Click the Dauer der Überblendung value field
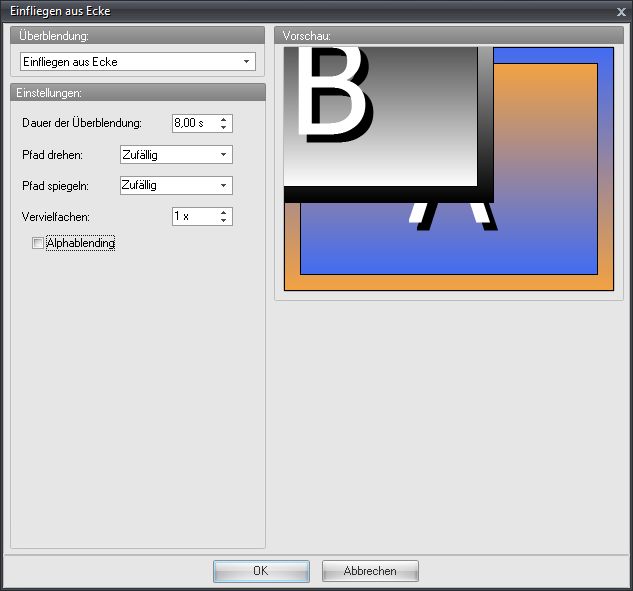633x591 pixels. (x=193, y=123)
